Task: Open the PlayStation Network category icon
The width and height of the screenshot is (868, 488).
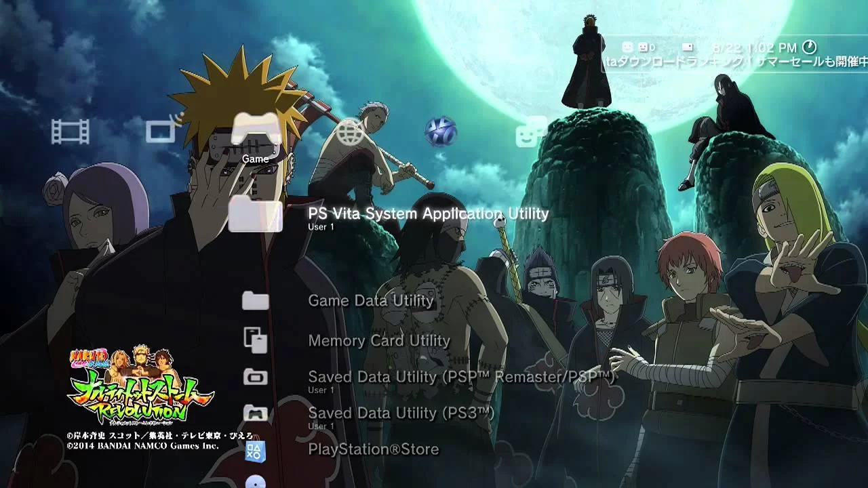Action: 441,131
